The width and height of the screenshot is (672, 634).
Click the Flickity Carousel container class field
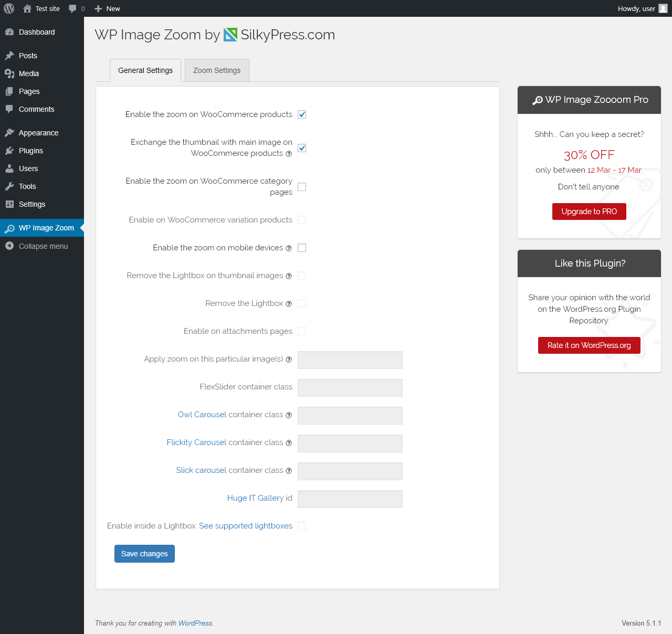pos(350,443)
